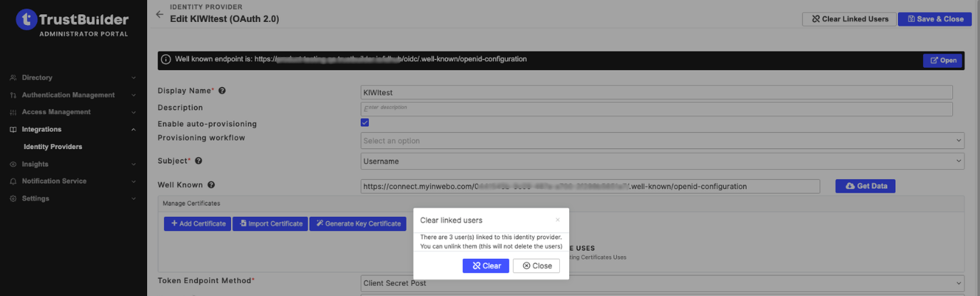Click the help icon next to Well Known
The image size is (980, 296).
211,185
